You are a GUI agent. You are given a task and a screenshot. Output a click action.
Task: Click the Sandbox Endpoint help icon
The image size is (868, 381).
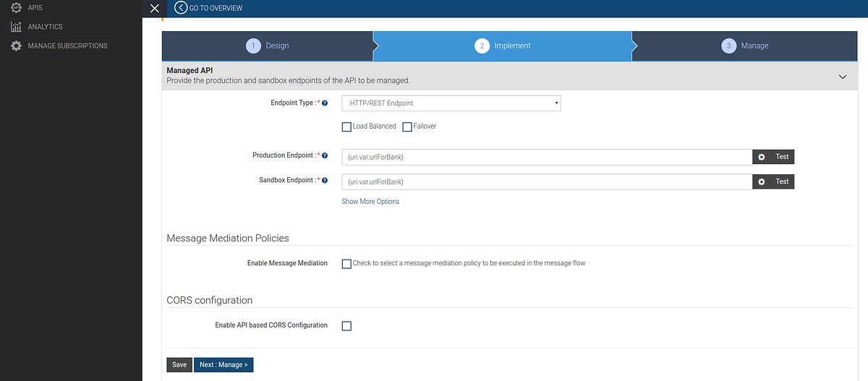point(325,181)
